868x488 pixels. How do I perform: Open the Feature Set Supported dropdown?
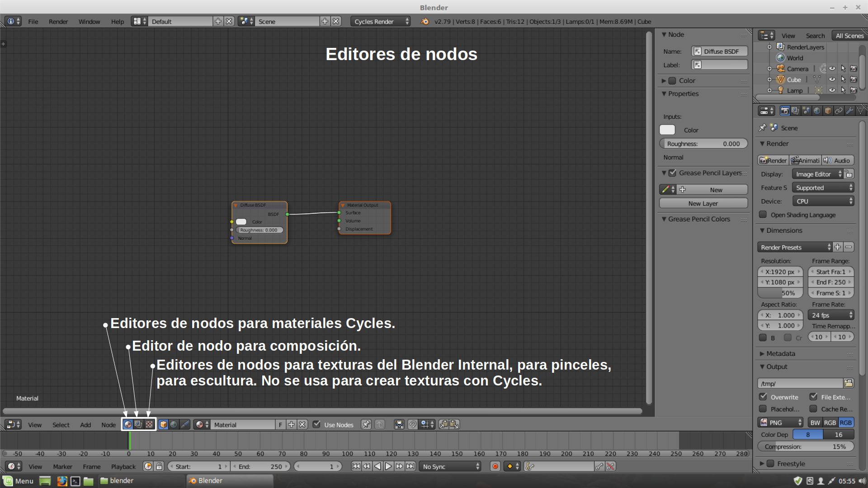(823, 188)
